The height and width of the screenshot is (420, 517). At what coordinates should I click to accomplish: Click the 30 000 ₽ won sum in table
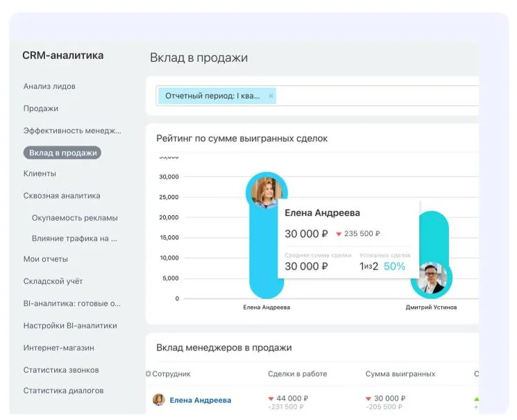pos(390,398)
